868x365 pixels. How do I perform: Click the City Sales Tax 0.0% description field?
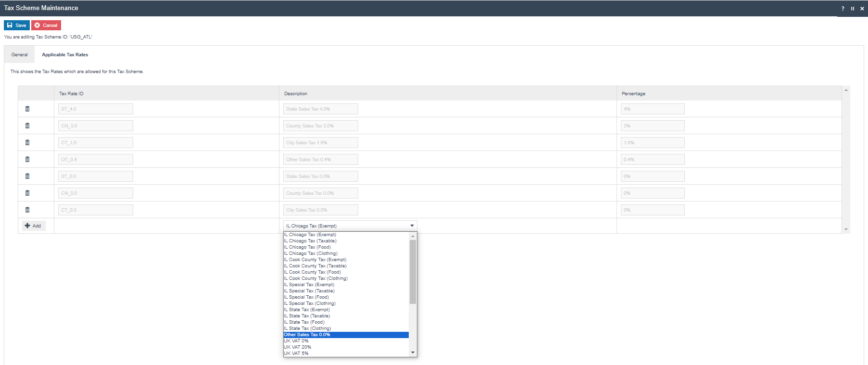pos(321,210)
